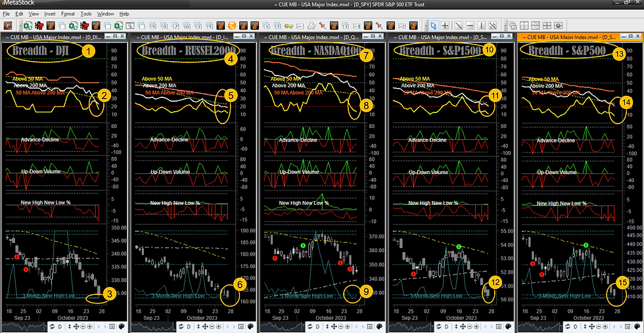644x333 pixels.
Task: Open the Help menu
Action: [x=124, y=14]
